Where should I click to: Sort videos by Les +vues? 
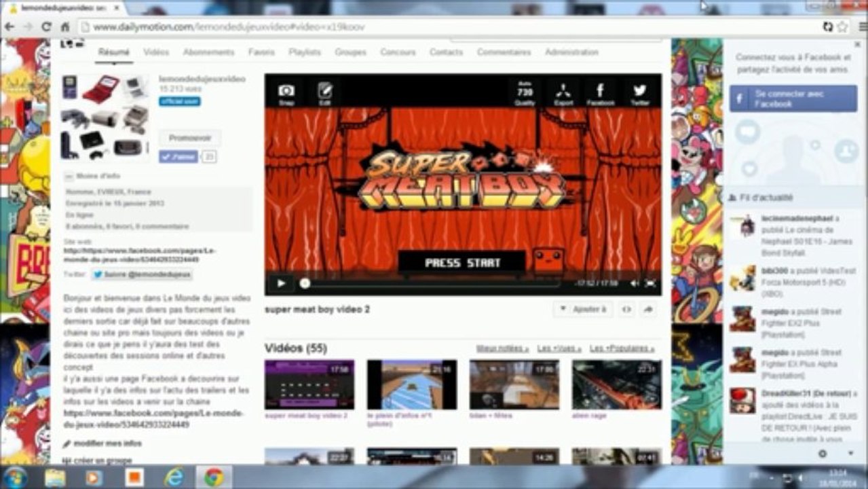[559, 348]
